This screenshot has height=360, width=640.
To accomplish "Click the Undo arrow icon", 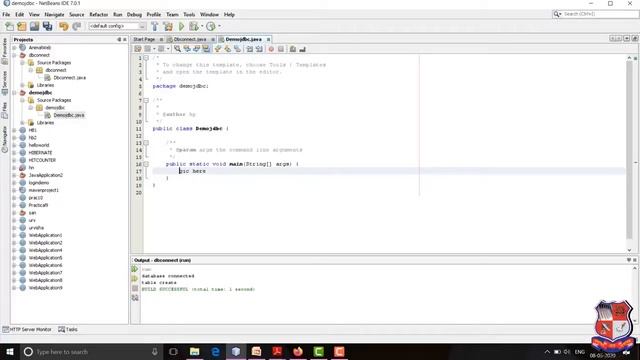I will pyautogui.click(x=63, y=27).
